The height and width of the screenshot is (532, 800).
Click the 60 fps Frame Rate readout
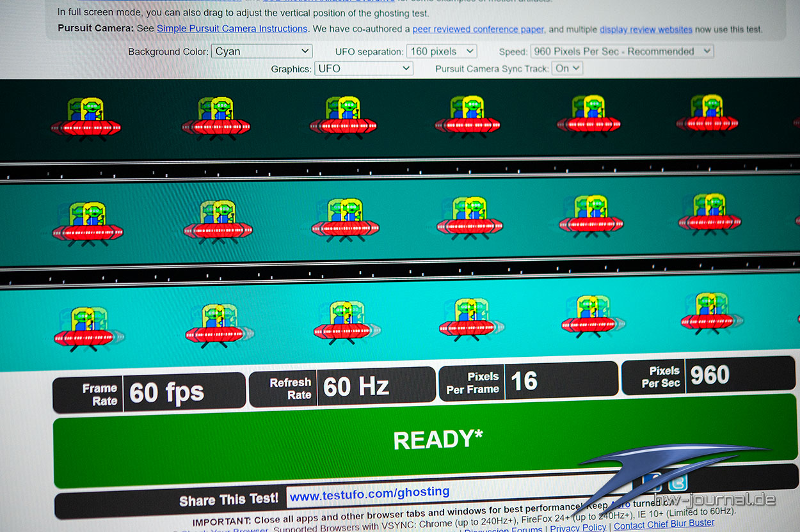[166, 392]
